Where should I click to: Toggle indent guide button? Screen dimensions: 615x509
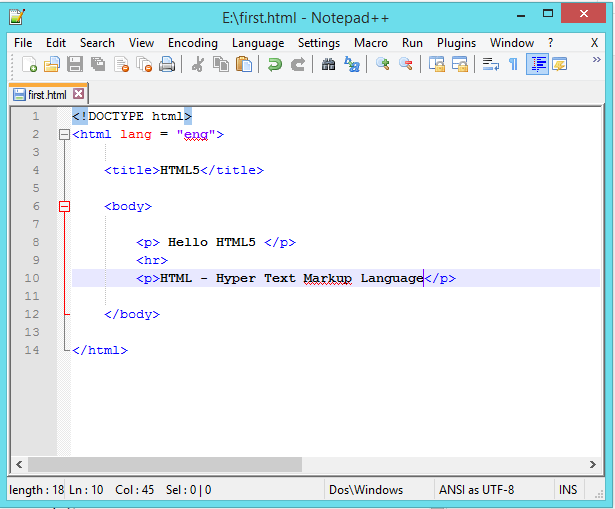click(537, 64)
